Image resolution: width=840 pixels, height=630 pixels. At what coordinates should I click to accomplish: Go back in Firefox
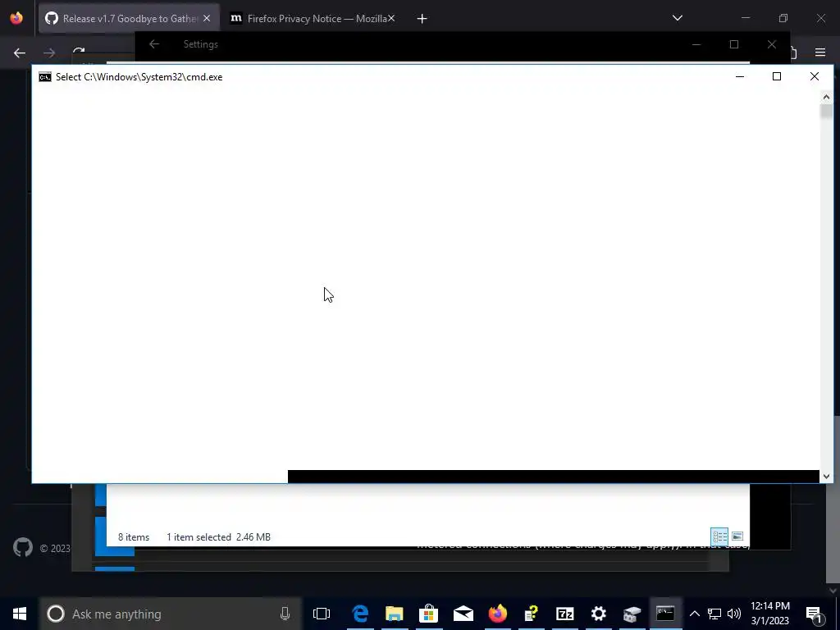[x=20, y=52]
